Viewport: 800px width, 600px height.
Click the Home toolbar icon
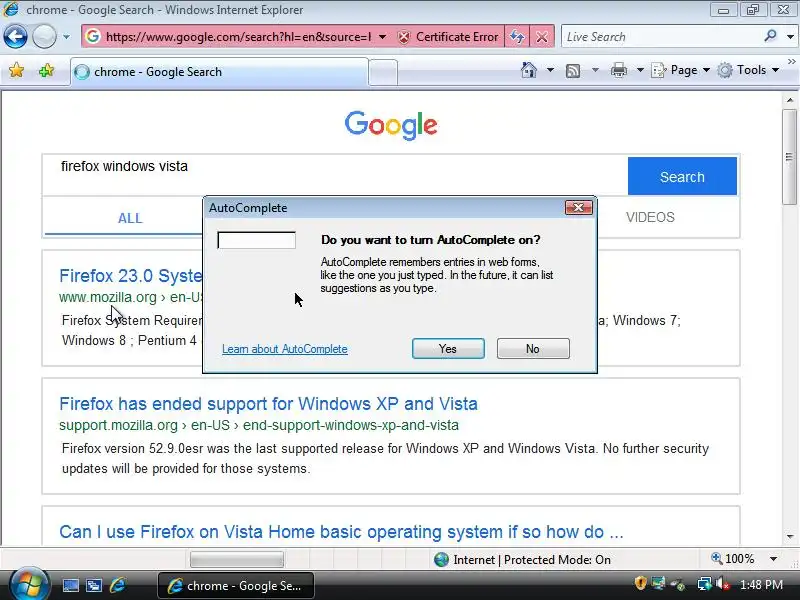point(529,70)
